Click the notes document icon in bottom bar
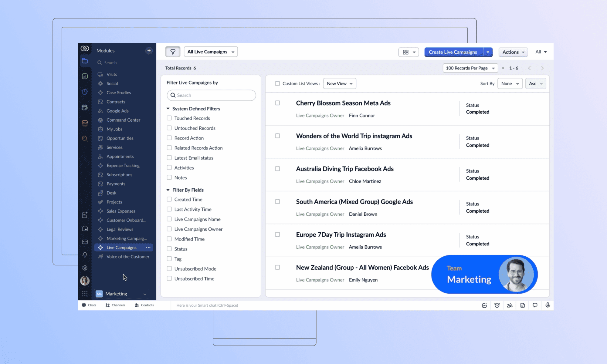 pos(522,305)
